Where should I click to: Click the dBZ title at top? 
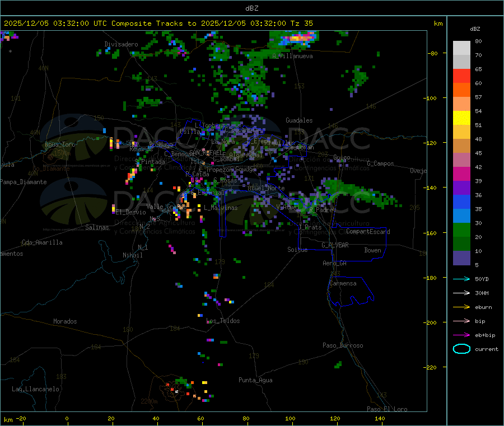click(251, 8)
